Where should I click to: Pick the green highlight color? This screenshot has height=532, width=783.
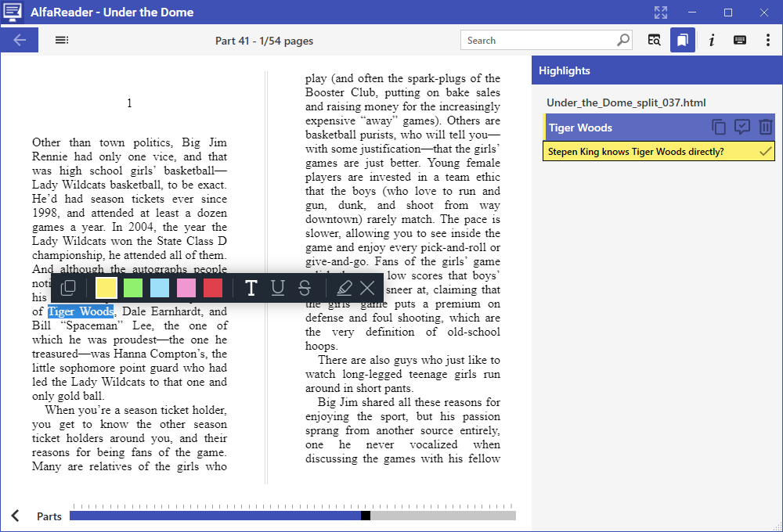pos(132,288)
